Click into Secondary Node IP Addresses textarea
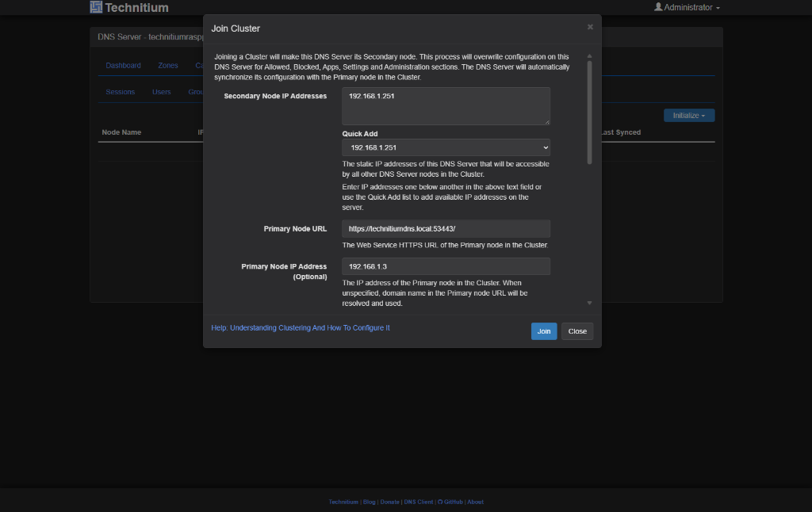Screen dimensions: 812x512 [x=446, y=106]
